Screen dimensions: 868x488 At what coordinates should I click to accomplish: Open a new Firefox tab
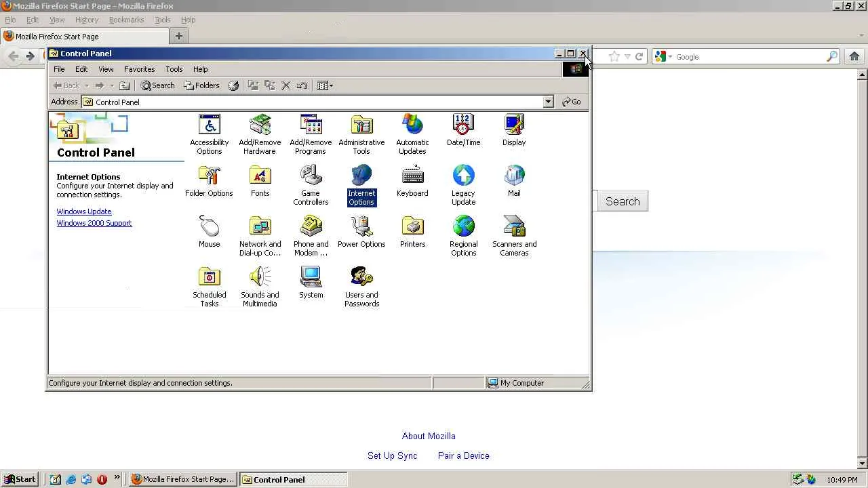(x=179, y=37)
